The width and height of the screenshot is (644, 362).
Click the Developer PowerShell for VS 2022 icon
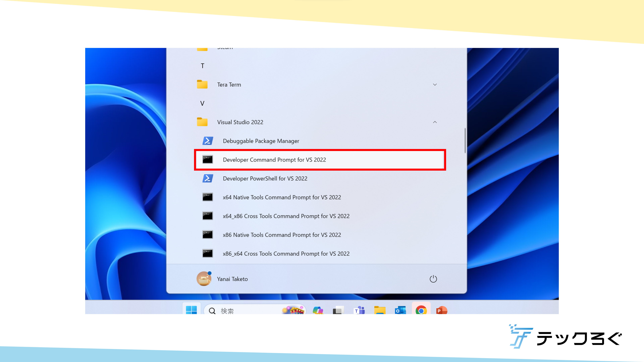207,178
